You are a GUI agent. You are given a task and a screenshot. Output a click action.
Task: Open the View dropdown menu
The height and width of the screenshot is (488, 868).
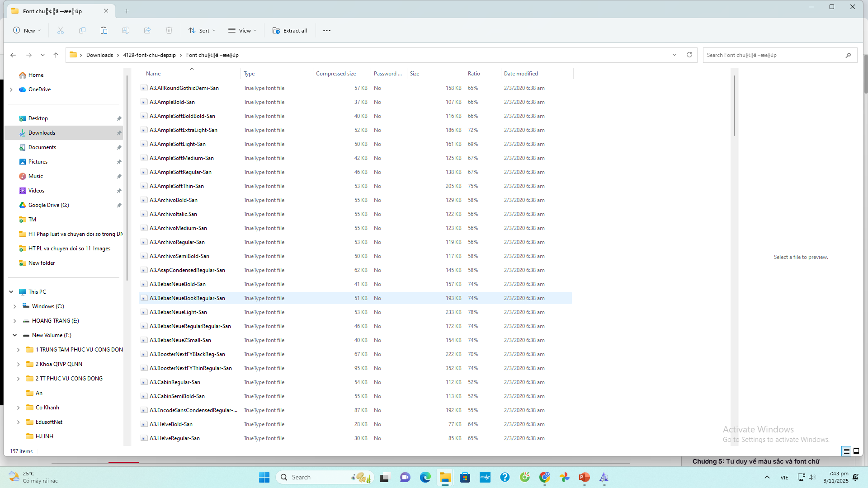pos(242,31)
